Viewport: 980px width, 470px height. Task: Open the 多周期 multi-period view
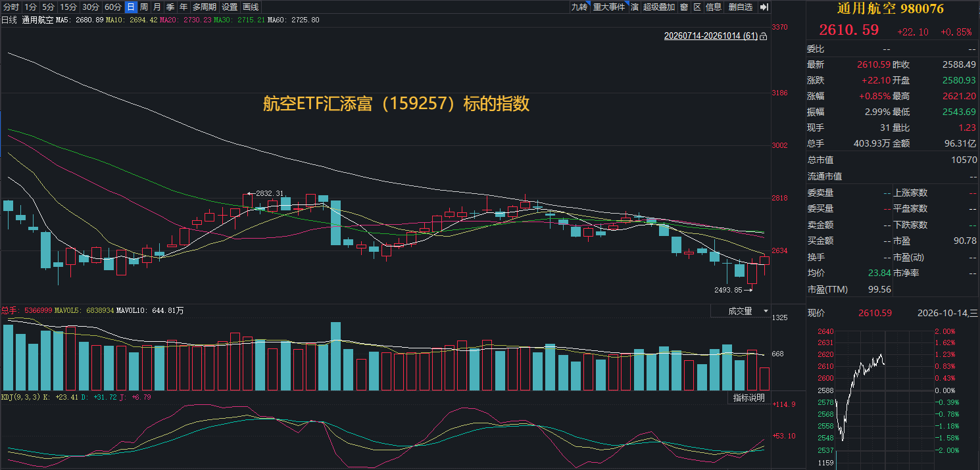[x=205, y=7]
